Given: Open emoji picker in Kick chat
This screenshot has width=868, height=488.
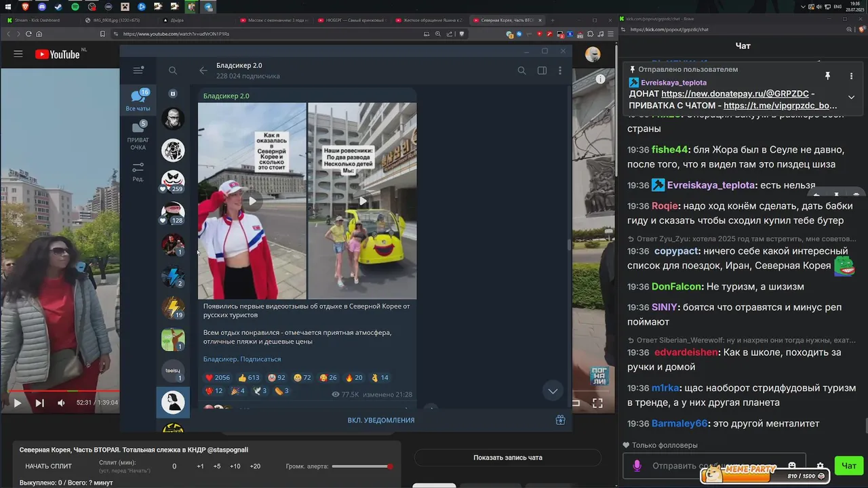Looking at the screenshot, I should pos(792,466).
